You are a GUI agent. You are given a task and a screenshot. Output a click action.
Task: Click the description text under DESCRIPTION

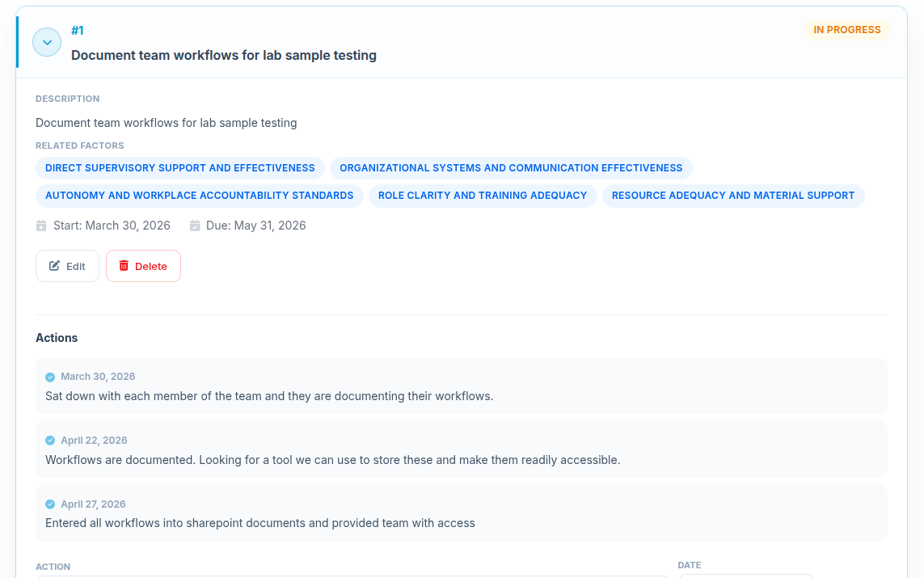167,123
